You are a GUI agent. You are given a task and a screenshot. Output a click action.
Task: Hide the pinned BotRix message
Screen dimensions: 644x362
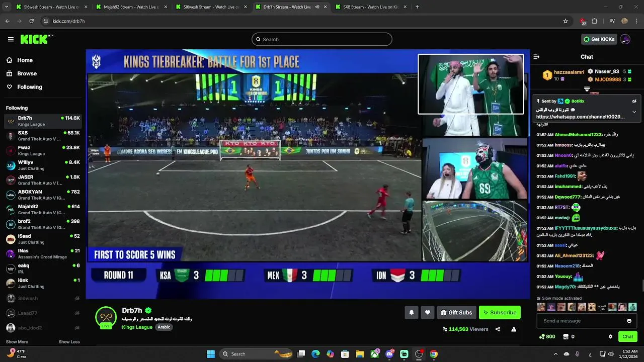point(634,101)
